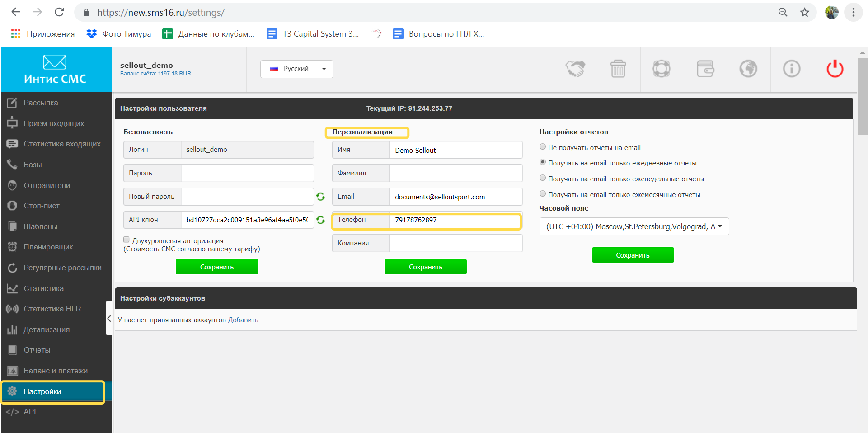Click the info circle icon
868x433 pixels.
(x=791, y=69)
